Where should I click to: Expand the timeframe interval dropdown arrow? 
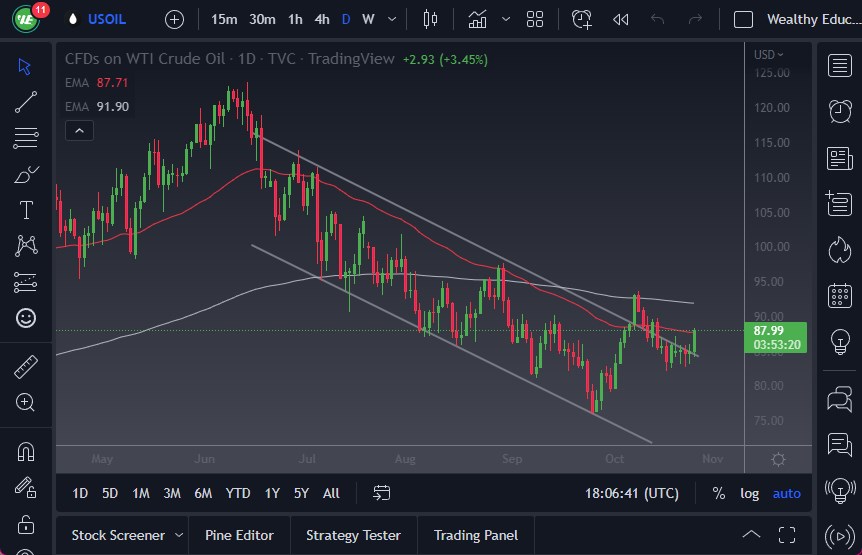pos(391,19)
